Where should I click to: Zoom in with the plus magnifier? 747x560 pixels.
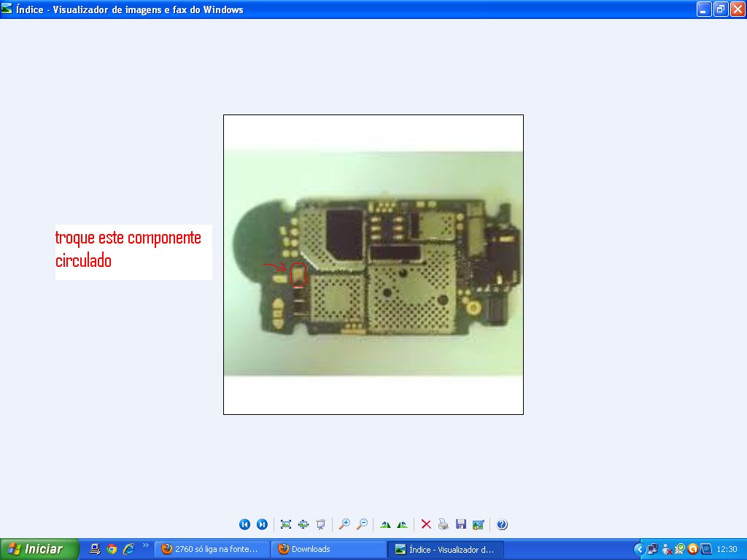coord(344,524)
